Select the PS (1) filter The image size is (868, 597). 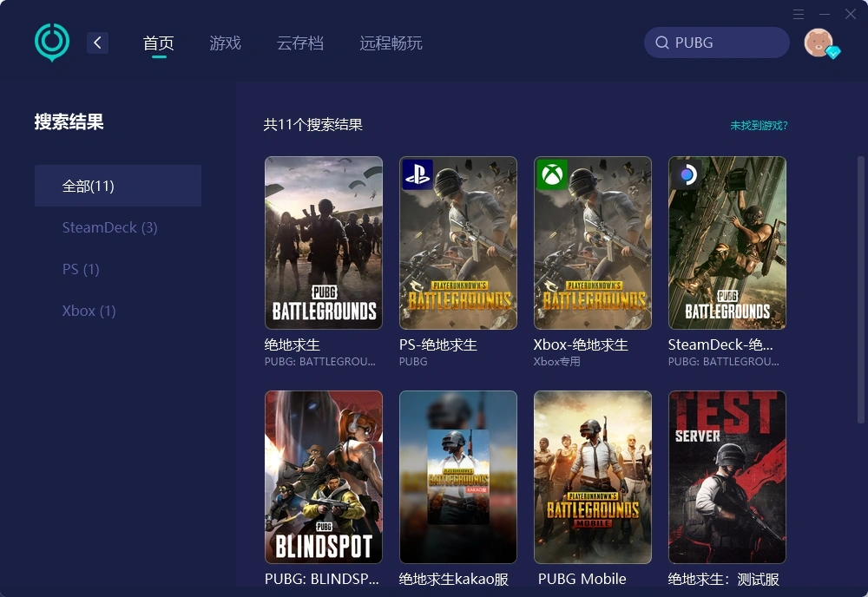point(81,269)
